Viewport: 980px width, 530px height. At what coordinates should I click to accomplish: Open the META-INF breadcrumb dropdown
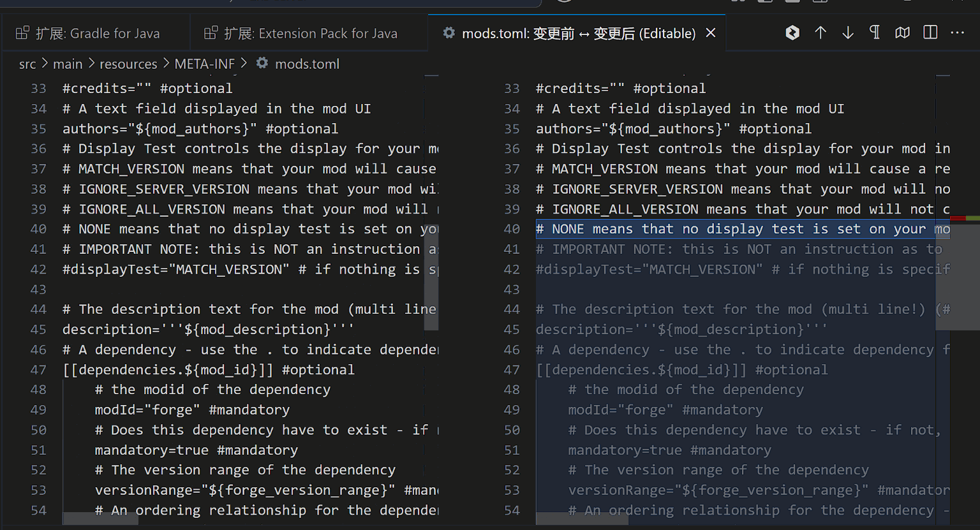pyautogui.click(x=204, y=64)
